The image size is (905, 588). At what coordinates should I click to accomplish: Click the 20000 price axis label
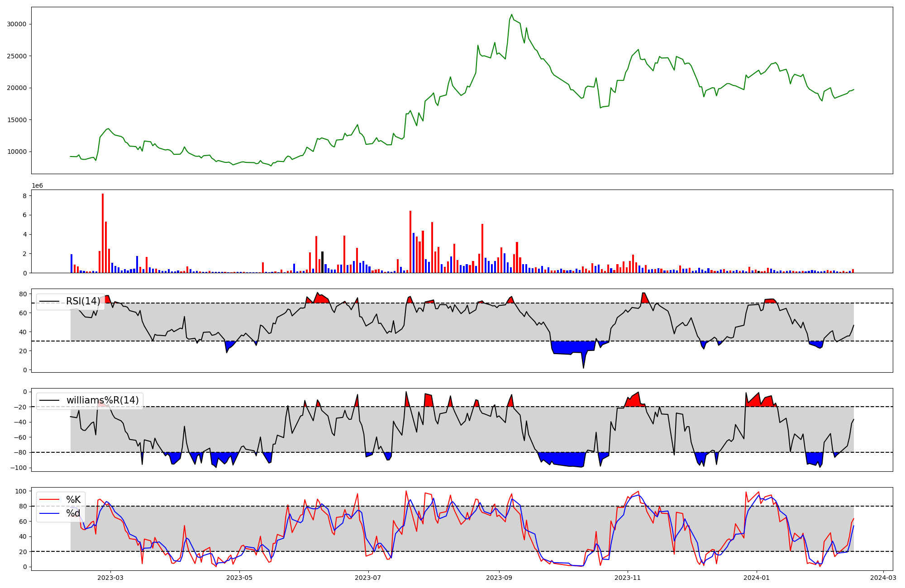(17, 88)
